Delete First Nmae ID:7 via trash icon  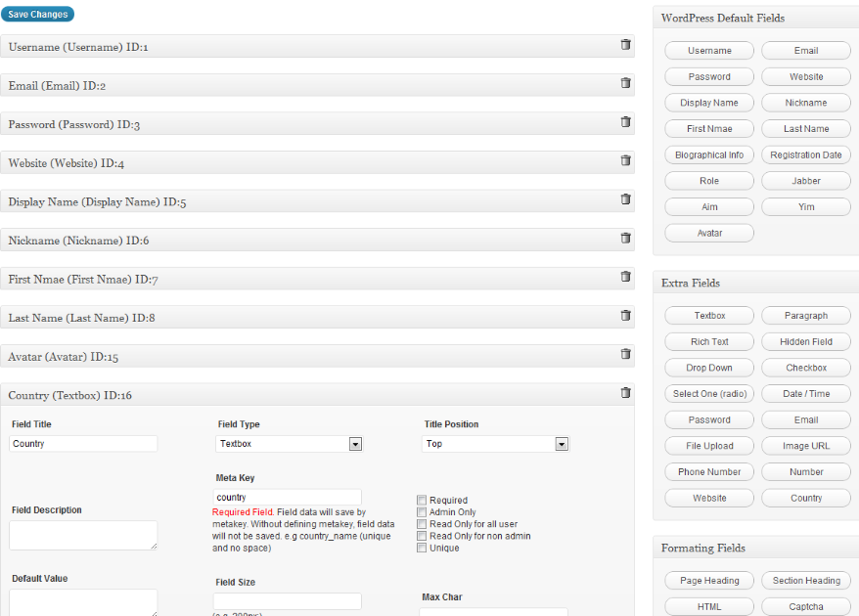(x=625, y=277)
